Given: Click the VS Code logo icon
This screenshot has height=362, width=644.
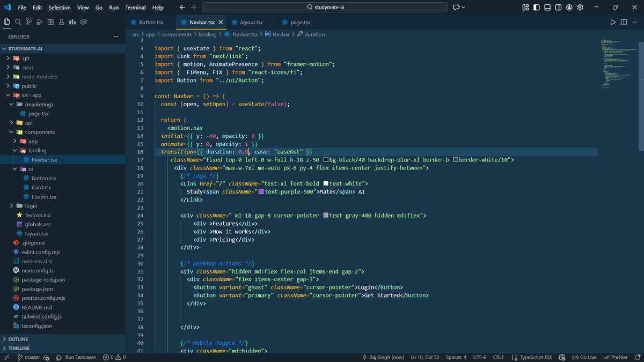Looking at the screenshot, I should coord(7,8).
